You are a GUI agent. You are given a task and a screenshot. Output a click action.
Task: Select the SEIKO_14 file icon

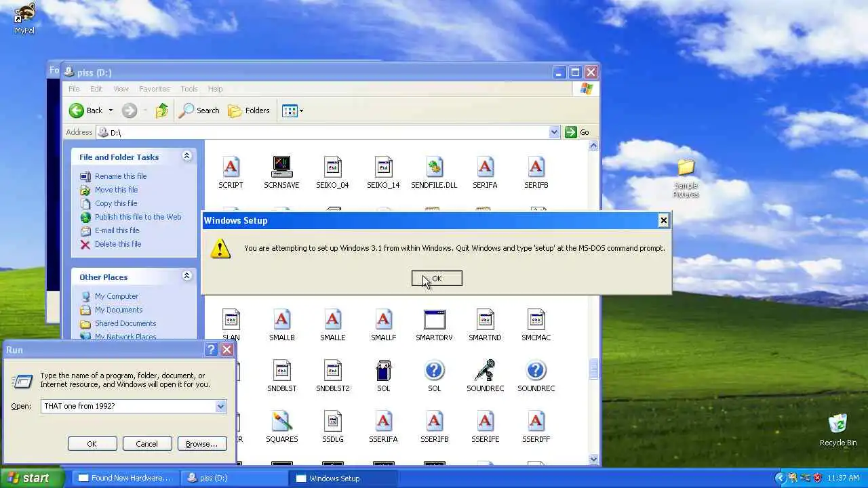[383, 167]
